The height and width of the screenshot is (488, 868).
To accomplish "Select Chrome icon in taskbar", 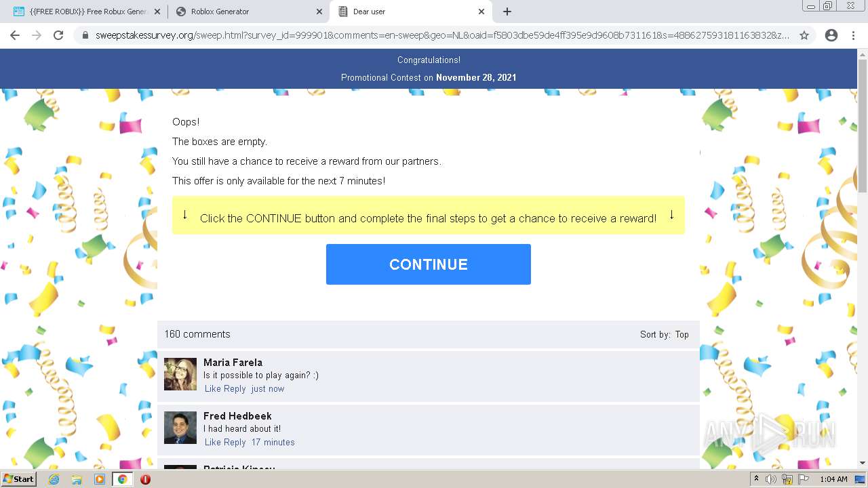I will click(x=122, y=479).
